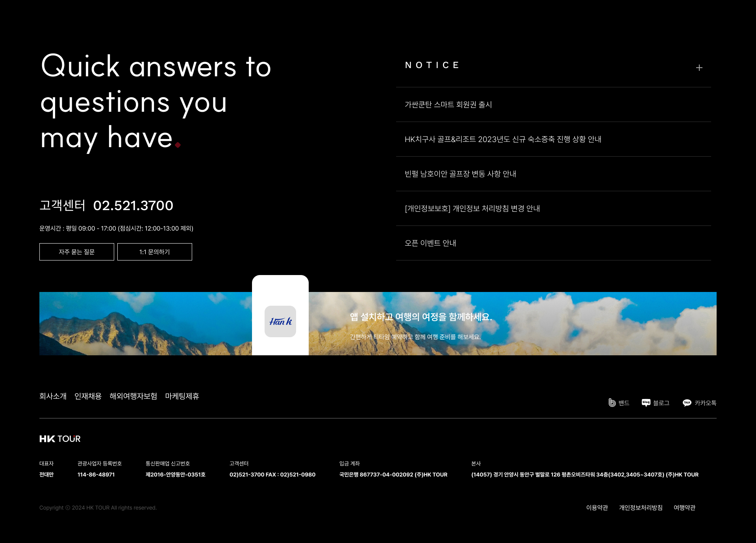Open 개인정보처리방침 link at bottom

point(641,508)
